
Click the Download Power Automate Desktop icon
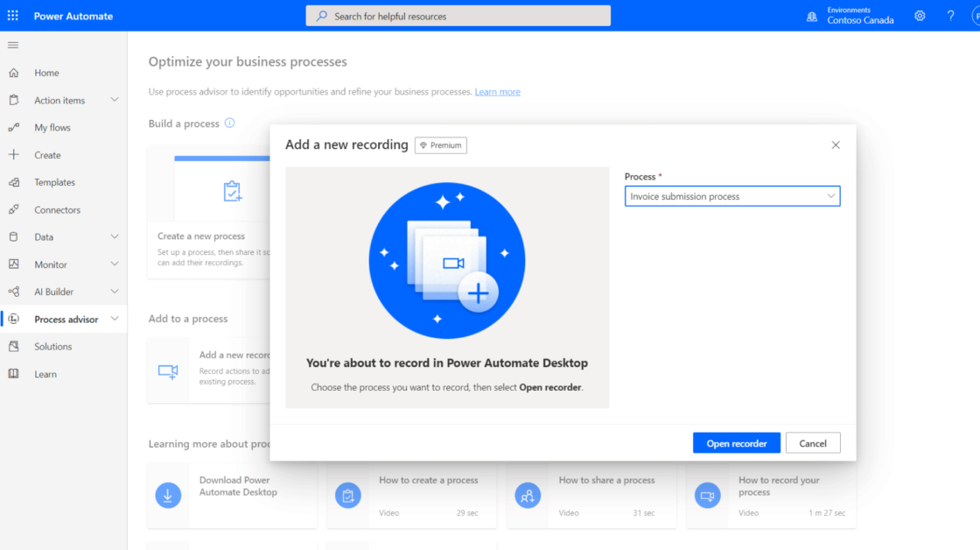(168, 495)
